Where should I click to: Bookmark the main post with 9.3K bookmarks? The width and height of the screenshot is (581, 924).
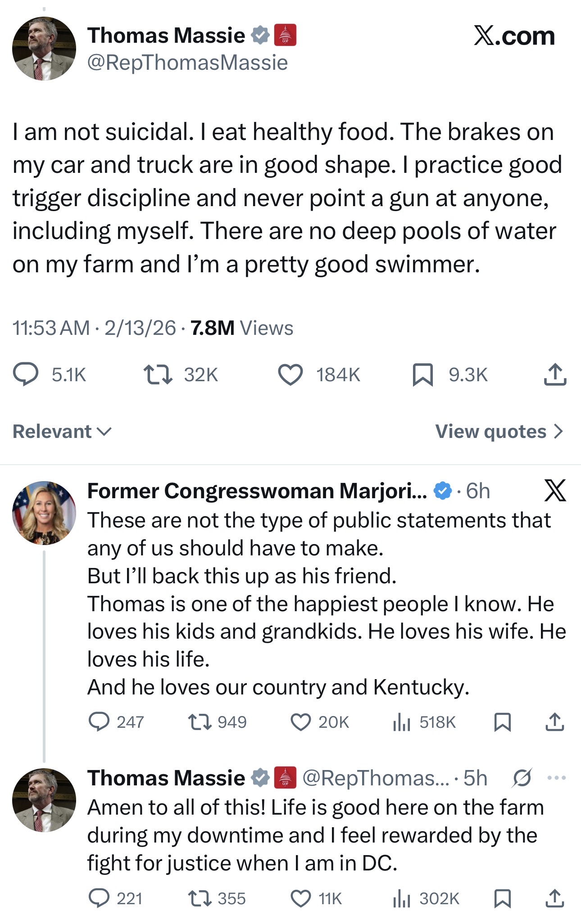click(422, 374)
